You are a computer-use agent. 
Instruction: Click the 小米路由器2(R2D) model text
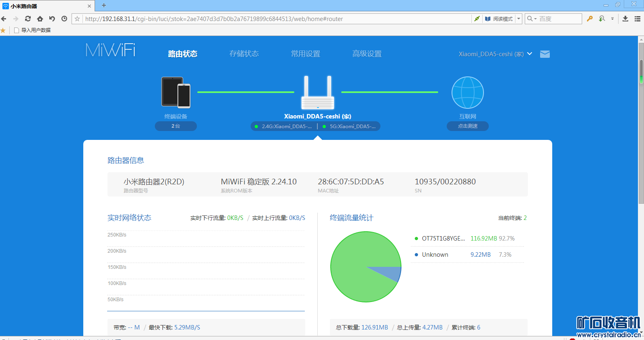[x=154, y=182]
